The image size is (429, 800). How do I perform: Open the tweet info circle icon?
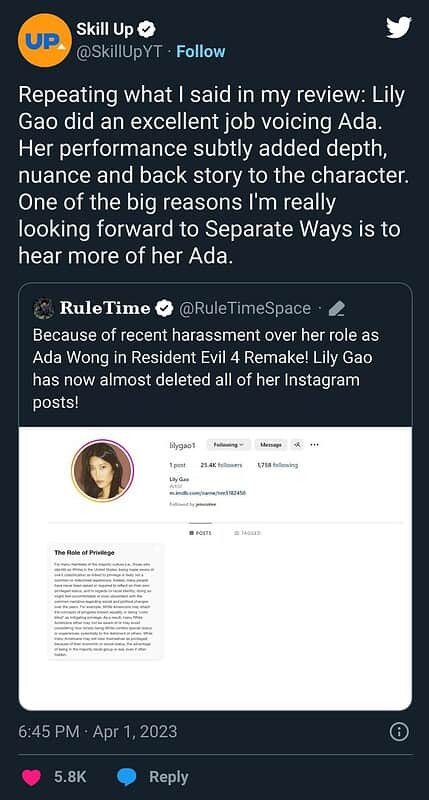click(399, 732)
